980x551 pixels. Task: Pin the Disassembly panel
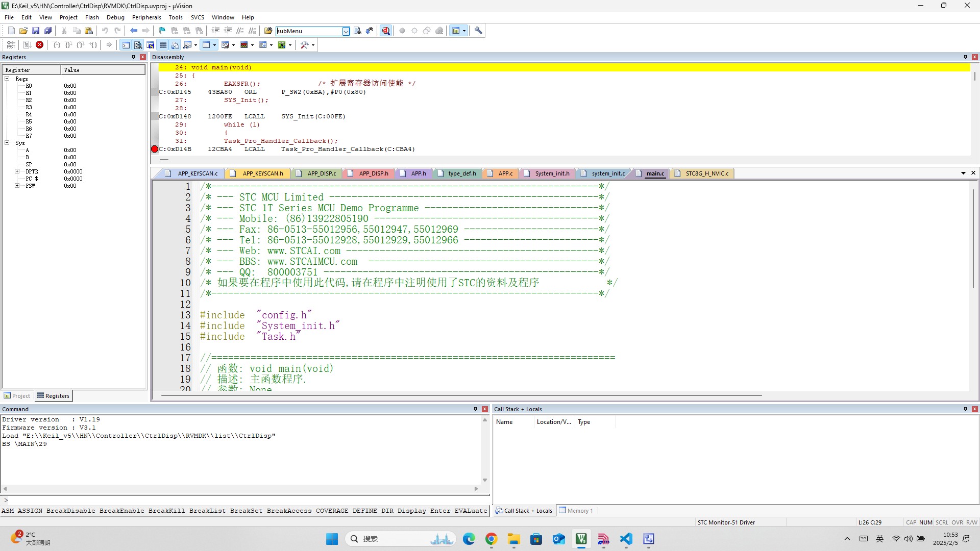(x=965, y=57)
